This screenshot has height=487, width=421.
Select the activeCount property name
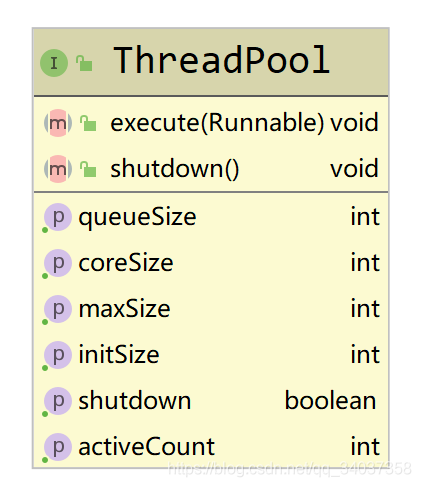pyautogui.click(x=147, y=447)
